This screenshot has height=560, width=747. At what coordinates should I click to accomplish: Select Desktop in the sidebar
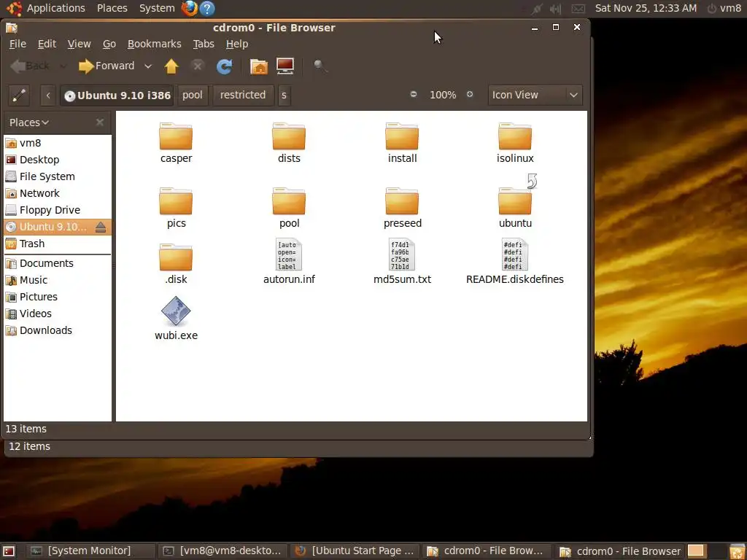(x=58, y=160)
